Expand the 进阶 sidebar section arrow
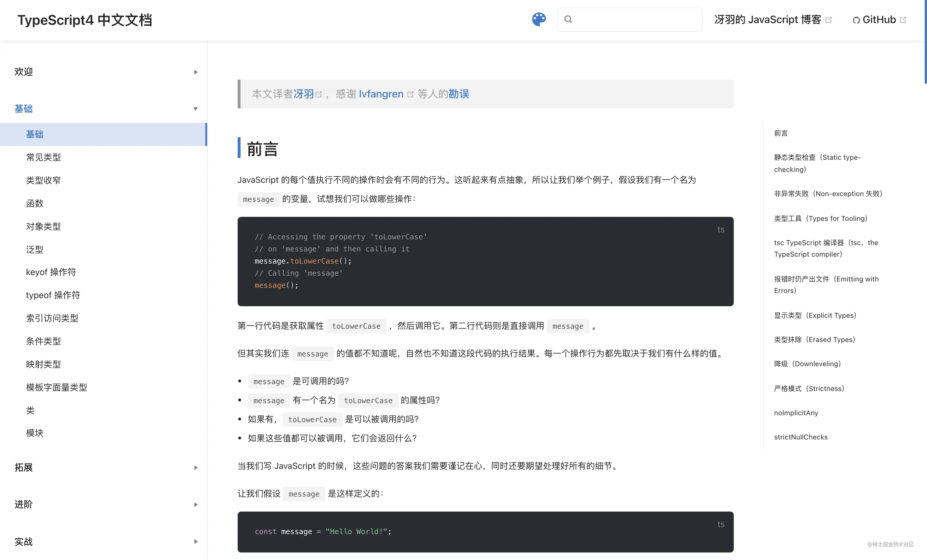The width and height of the screenshot is (927, 560). pyautogui.click(x=196, y=504)
